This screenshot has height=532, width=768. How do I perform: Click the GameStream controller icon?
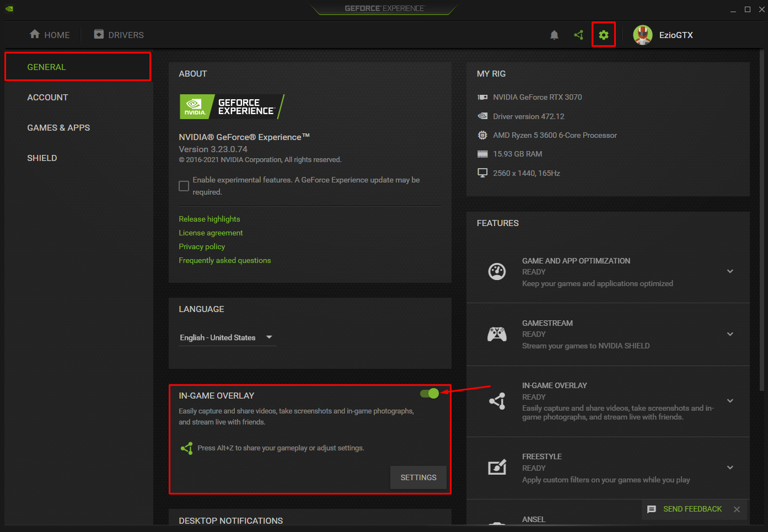[497, 334]
